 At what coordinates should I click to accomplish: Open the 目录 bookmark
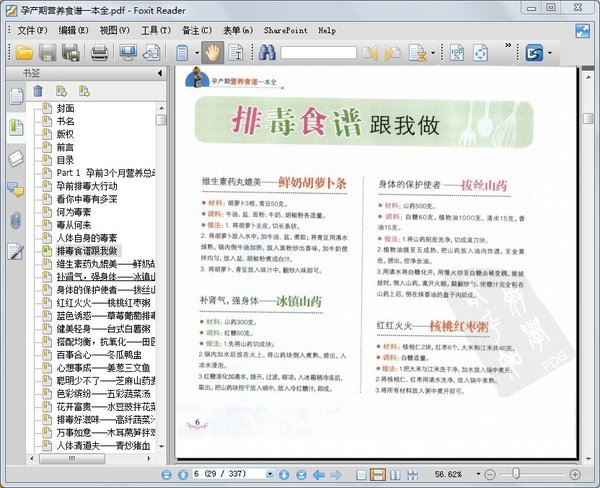point(65,160)
